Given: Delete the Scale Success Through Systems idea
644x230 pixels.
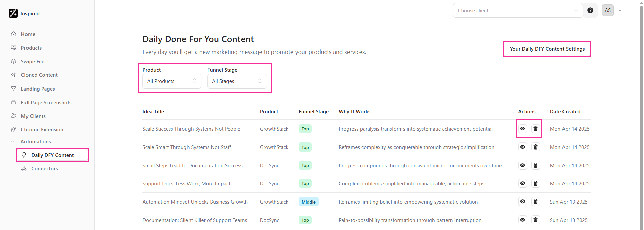Looking at the screenshot, I should point(536,129).
